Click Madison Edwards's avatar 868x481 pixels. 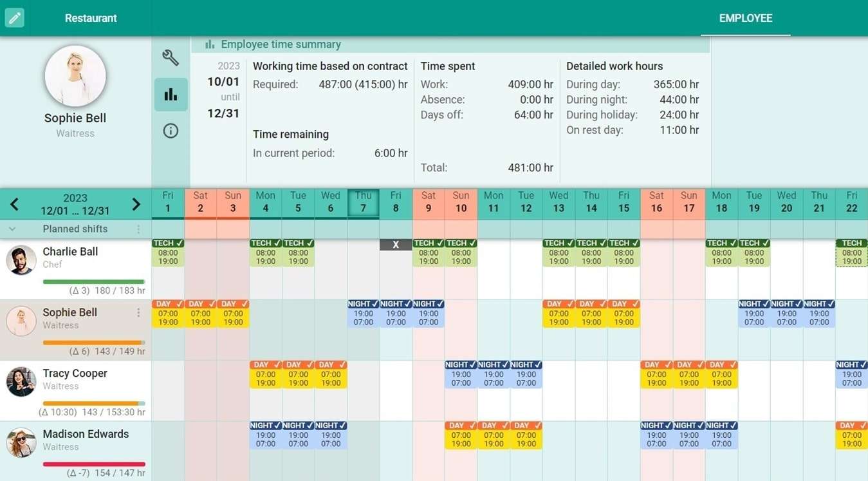coord(21,442)
